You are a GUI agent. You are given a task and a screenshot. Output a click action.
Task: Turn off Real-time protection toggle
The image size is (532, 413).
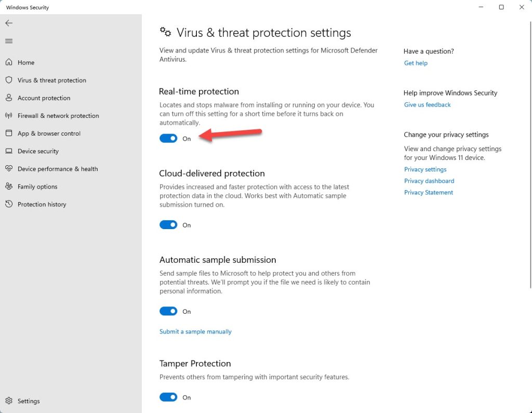168,138
